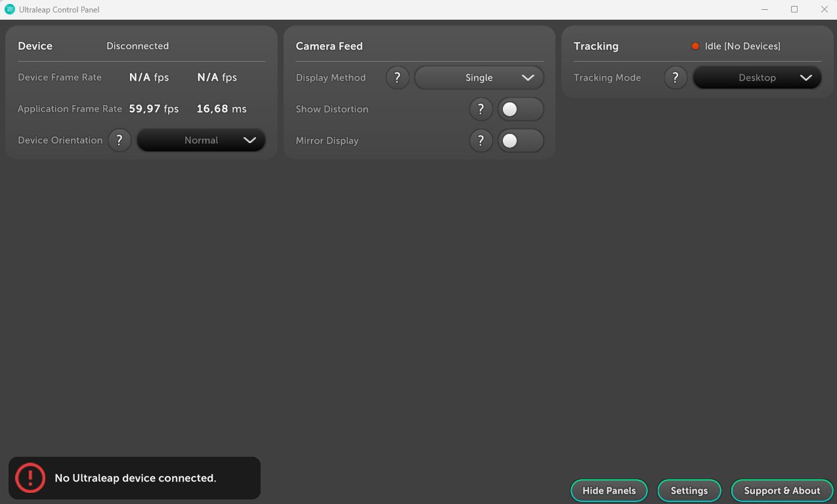This screenshot has height=504, width=837.
Task: Click the Tracking panel heading
Action: 596,46
